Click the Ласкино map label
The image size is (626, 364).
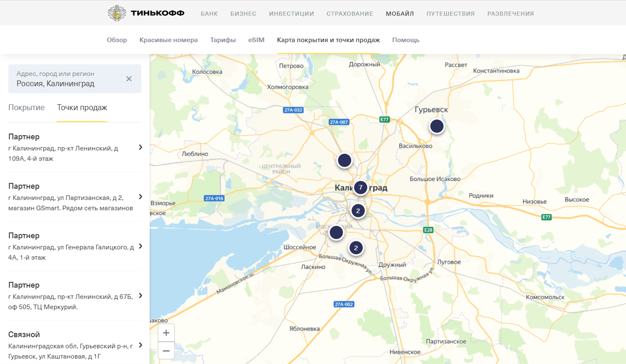click(313, 267)
